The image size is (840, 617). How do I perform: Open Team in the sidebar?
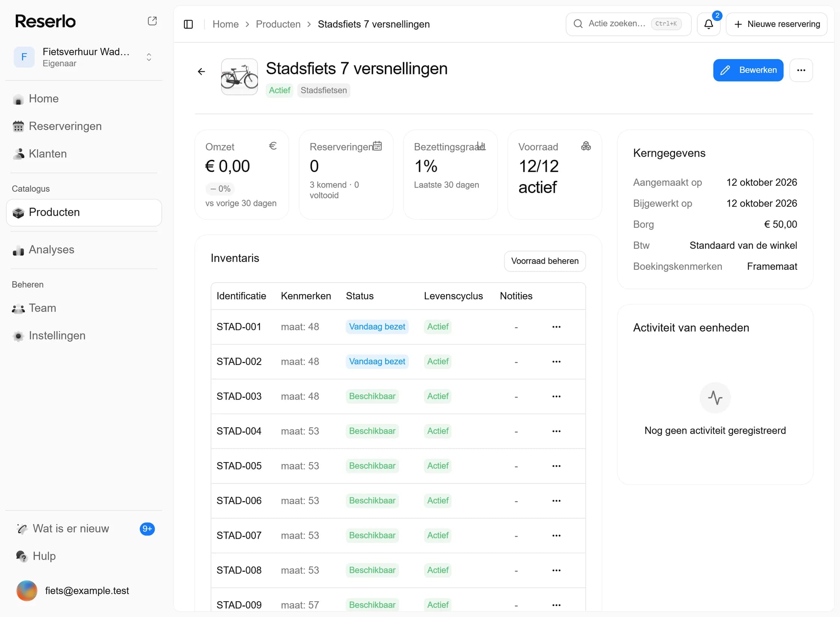coord(84,308)
